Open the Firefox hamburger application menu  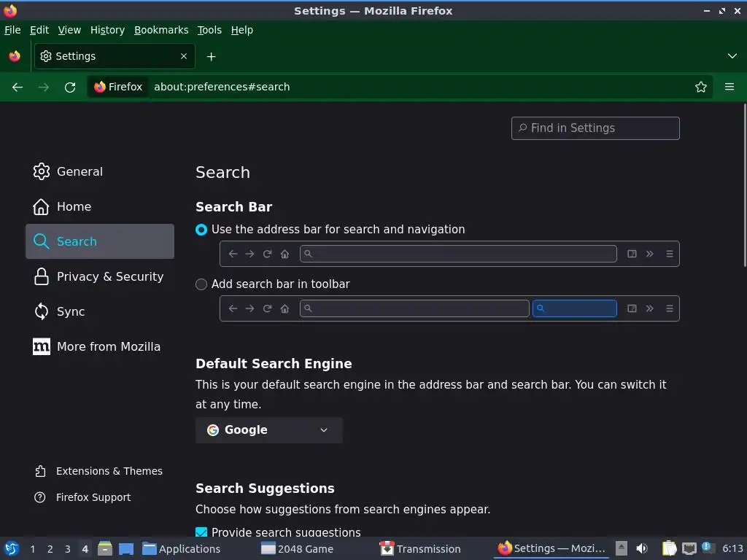tap(729, 87)
